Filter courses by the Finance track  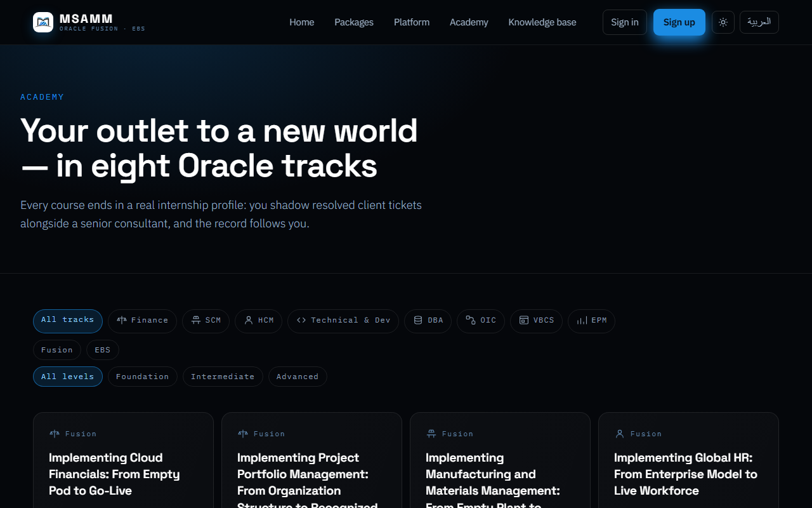pyautogui.click(x=142, y=321)
